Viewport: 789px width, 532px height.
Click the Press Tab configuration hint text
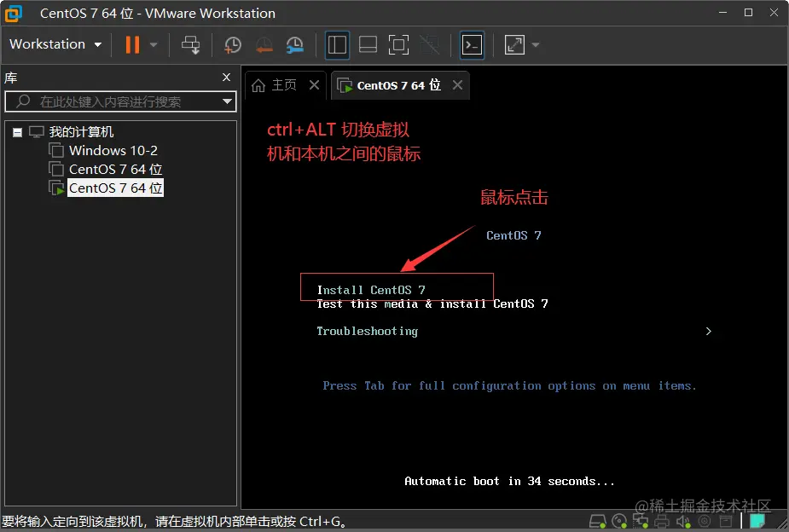[x=510, y=385]
